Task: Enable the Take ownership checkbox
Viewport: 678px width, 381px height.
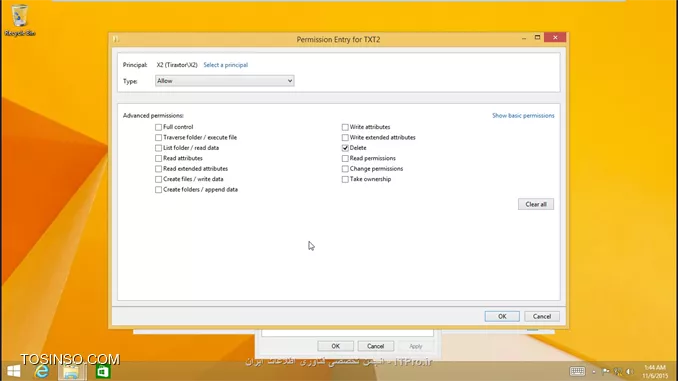Action: [345, 179]
